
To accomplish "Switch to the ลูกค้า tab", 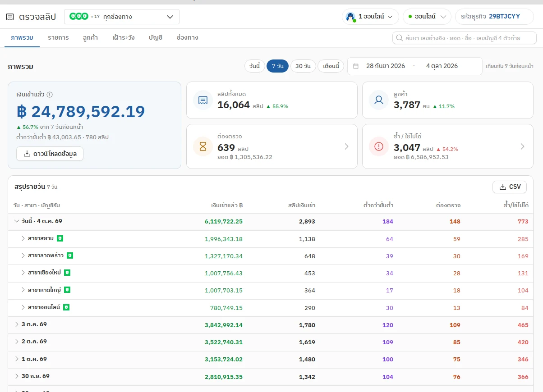I will pos(91,38).
